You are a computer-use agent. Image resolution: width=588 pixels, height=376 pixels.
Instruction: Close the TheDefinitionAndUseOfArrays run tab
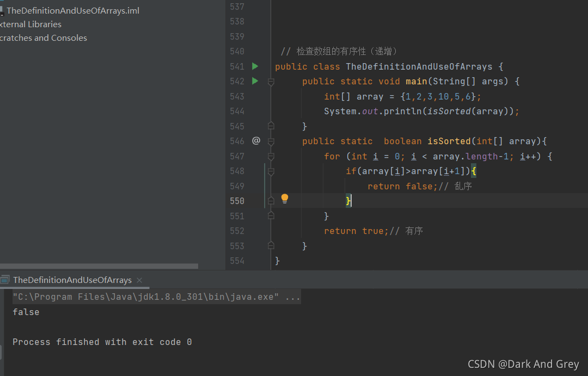[x=139, y=280]
